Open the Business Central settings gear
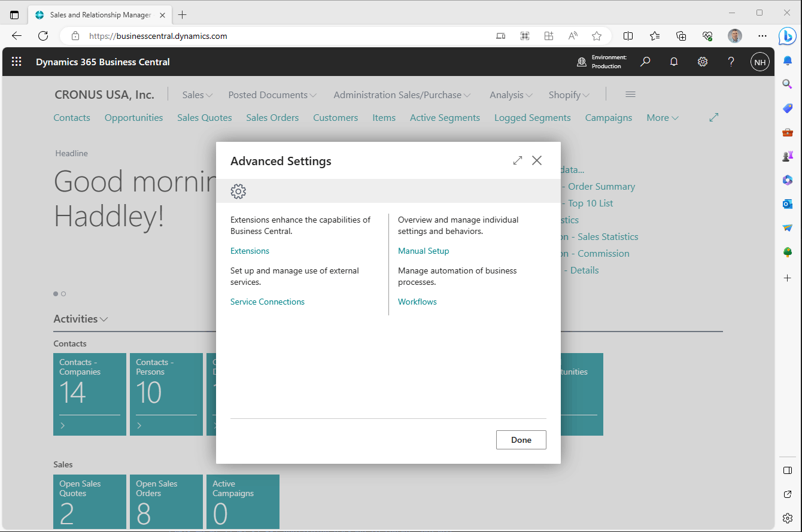Image resolution: width=802 pixels, height=532 pixels. click(703, 62)
